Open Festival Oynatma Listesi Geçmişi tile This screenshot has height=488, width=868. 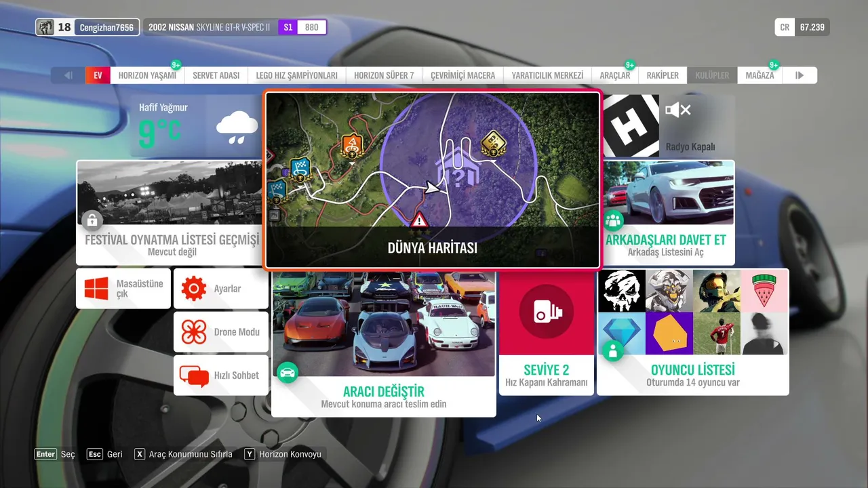pos(169,212)
